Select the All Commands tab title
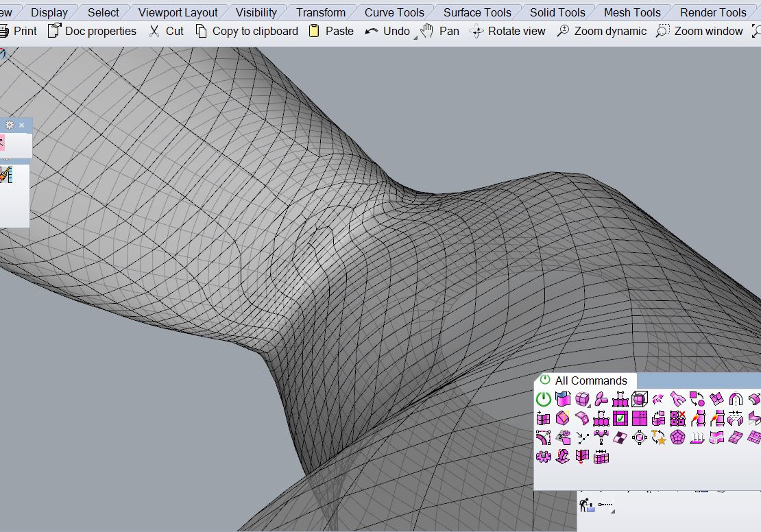Screen dimensions: 761x532 click(x=590, y=380)
